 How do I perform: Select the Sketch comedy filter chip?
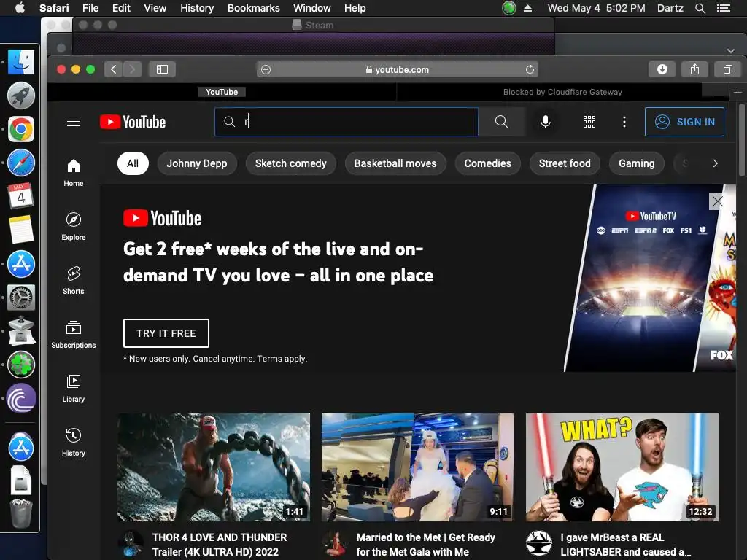[x=290, y=163]
